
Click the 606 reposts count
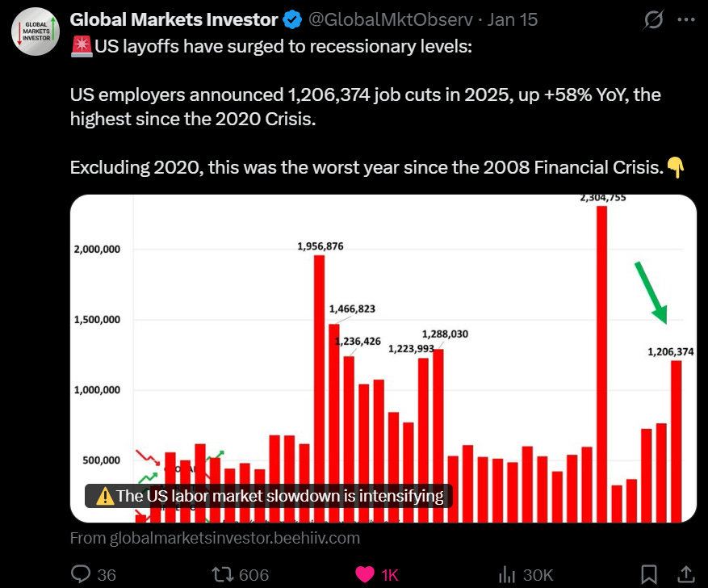pyautogui.click(x=253, y=575)
